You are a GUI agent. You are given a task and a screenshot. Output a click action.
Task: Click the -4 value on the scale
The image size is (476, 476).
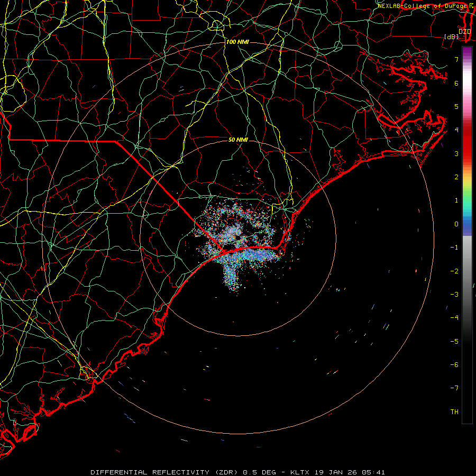tap(454, 318)
